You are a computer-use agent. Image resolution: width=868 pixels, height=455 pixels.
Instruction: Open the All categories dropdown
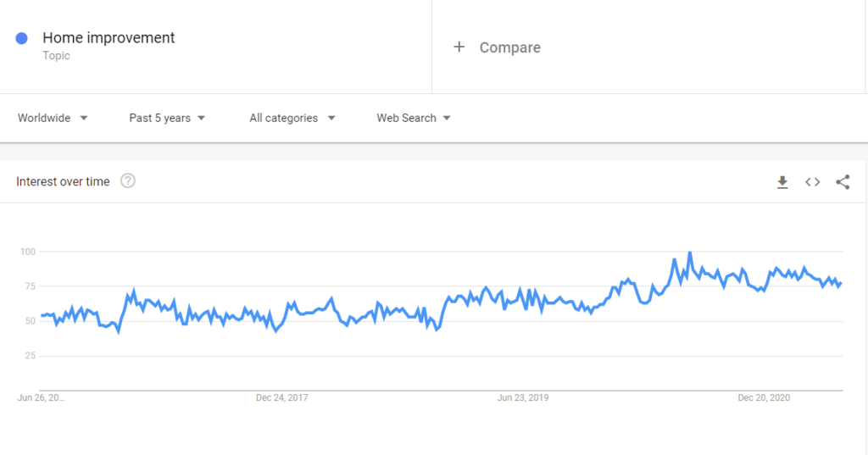[x=292, y=118]
